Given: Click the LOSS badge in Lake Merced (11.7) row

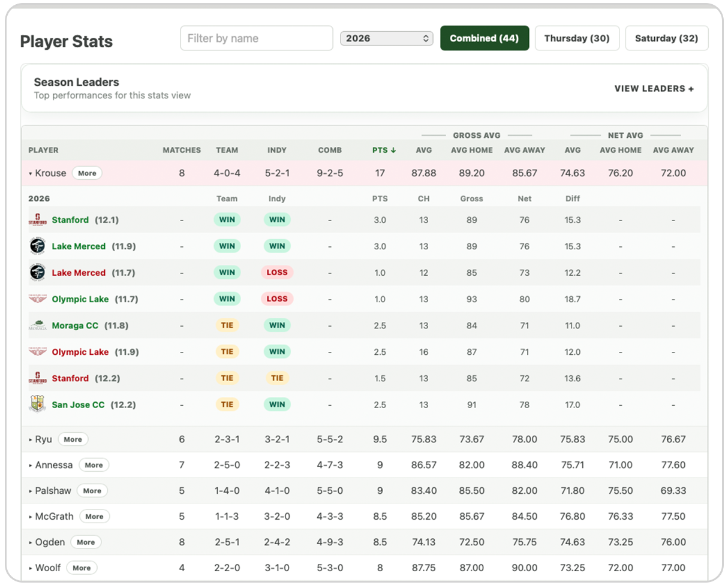Looking at the screenshot, I should click(277, 273).
